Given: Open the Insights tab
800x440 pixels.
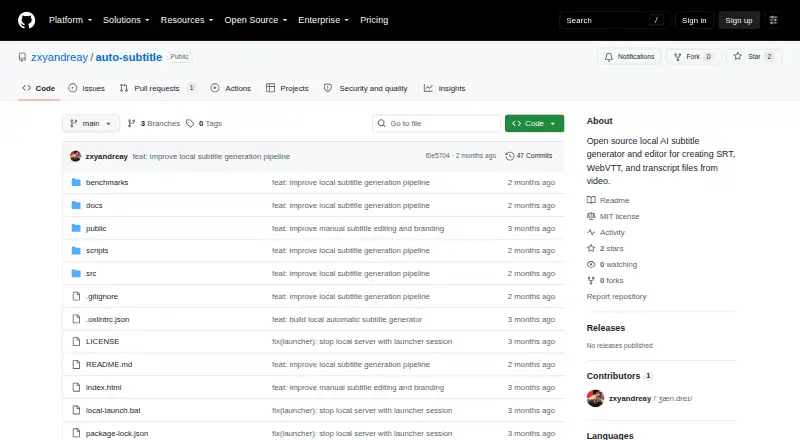Looking at the screenshot, I should 444,88.
